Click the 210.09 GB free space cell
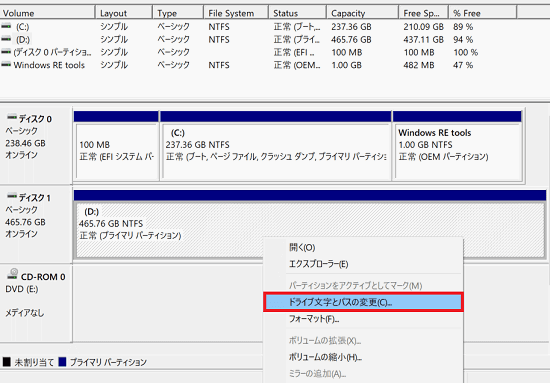550x383 pixels. tap(423, 27)
